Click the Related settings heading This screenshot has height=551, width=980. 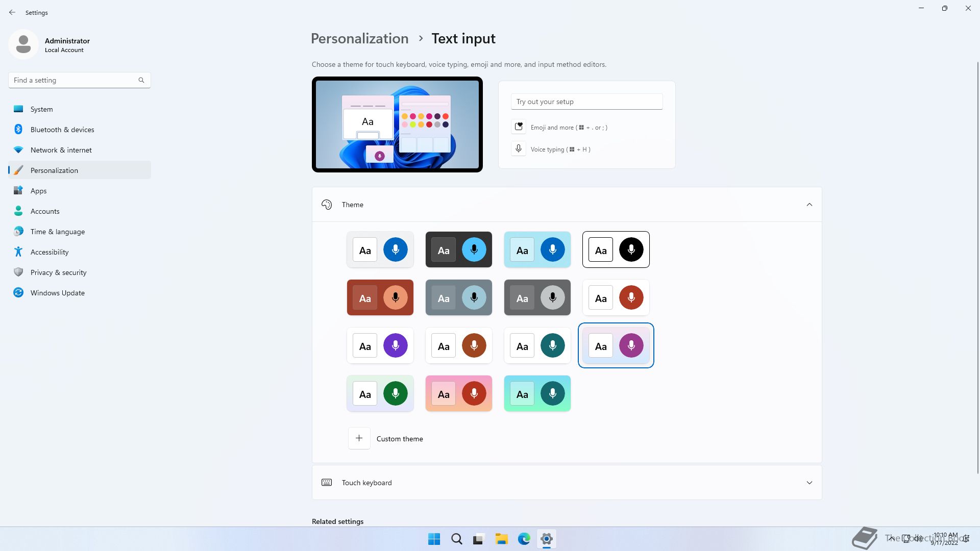(x=337, y=521)
